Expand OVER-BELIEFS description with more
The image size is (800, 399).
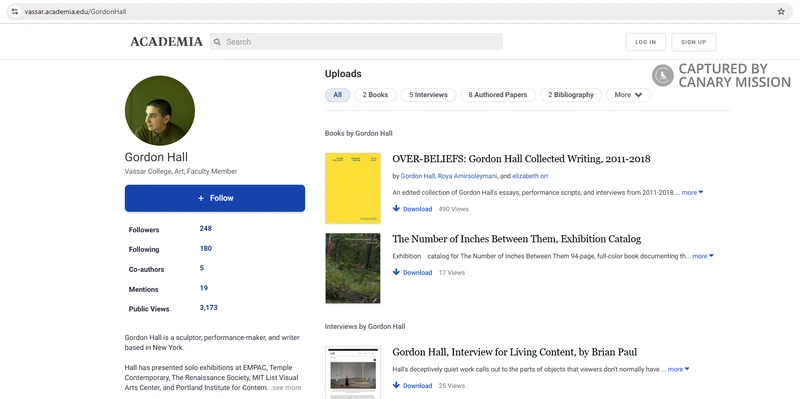click(692, 192)
